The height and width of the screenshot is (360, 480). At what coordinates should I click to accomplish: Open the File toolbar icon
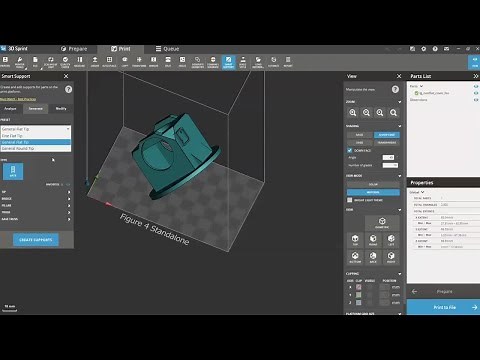pos(35,62)
